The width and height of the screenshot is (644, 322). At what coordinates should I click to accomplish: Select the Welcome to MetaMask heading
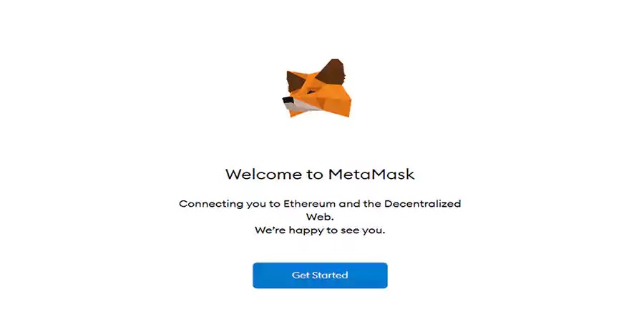pyautogui.click(x=320, y=174)
